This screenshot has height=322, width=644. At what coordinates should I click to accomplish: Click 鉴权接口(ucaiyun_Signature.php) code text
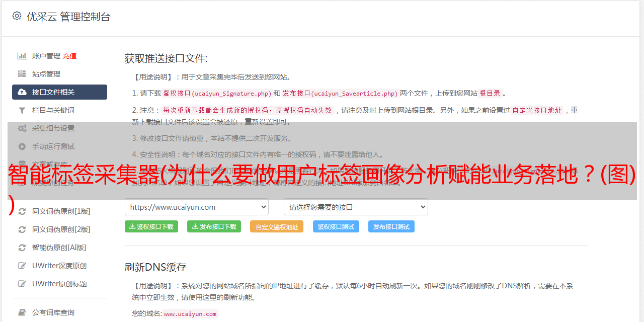click(217, 93)
